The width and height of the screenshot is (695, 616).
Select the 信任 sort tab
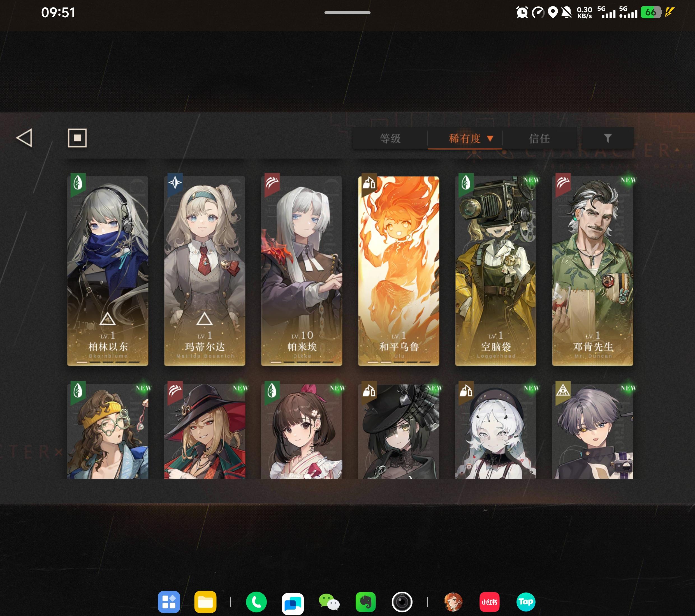tap(539, 139)
